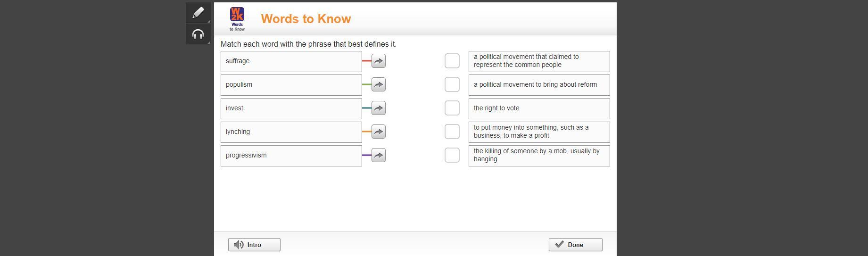Image resolution: width=868 pixels, height=256 pixels.
Task: Click the arrow button beside suffrage
Action: [x=378, y=61]
